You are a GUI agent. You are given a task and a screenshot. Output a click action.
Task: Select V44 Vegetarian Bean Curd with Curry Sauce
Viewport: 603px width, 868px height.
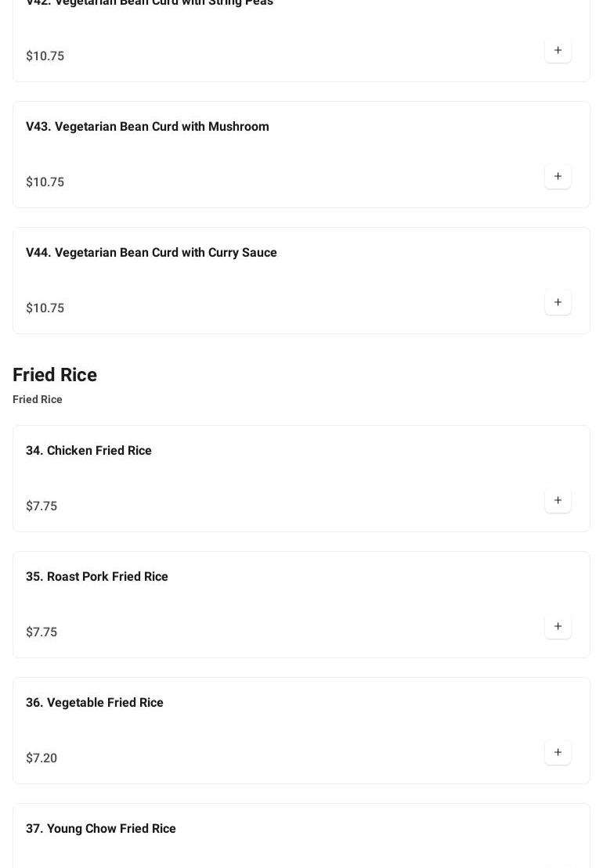click(x=151, y=253)
